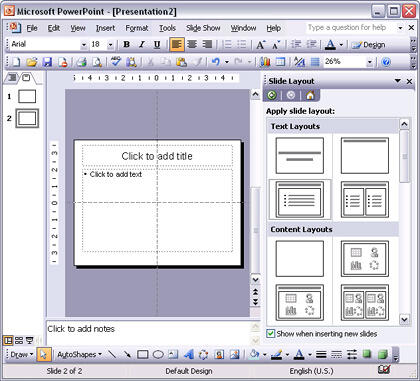
Task: Toggle bulleted list formatting
Action: pos(241,44)
